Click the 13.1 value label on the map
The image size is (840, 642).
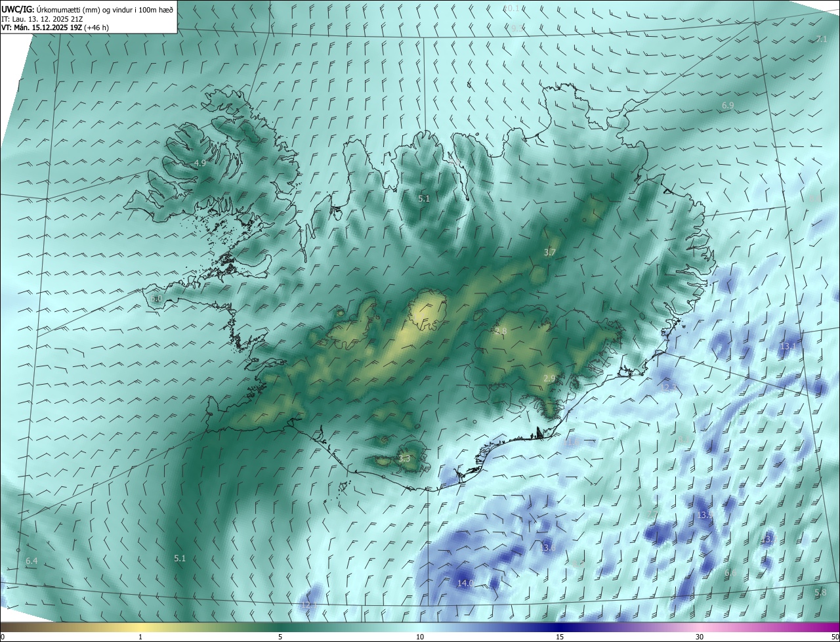(787, 346)
